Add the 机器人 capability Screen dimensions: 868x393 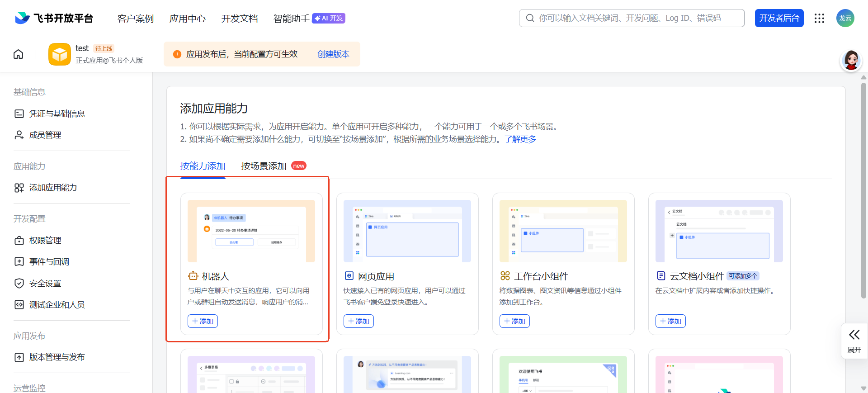tap(203, 321)
